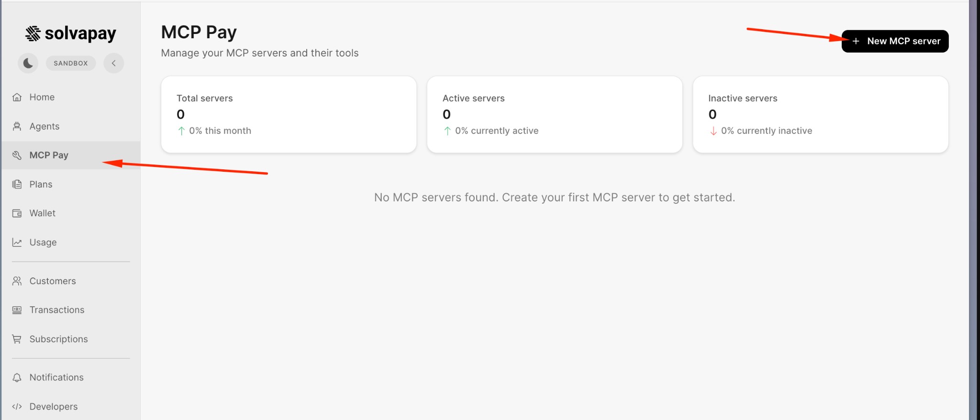The width and height of the screenshot is (980, 420).
Task: Navigate to Usage
Action: (71, 243)
